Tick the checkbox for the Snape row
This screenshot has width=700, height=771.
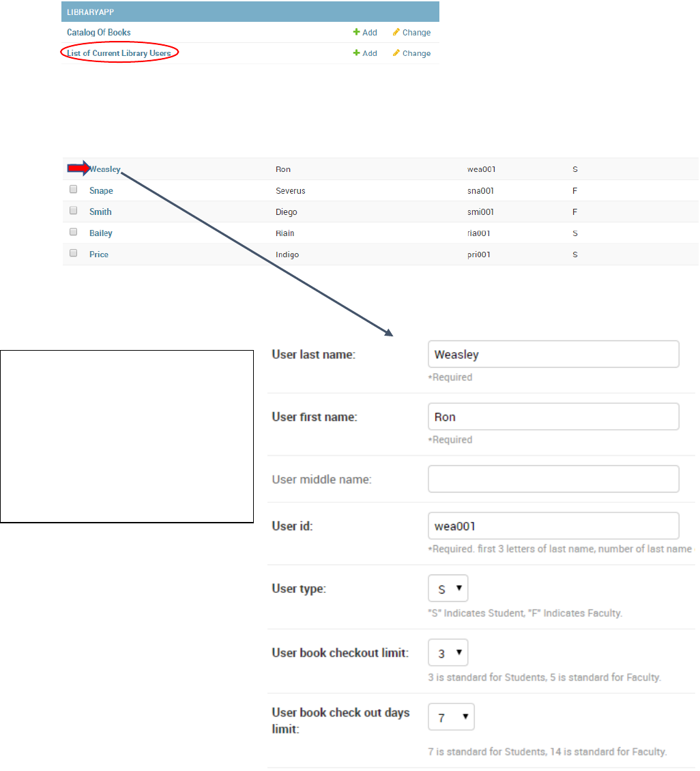pos(73,189)
